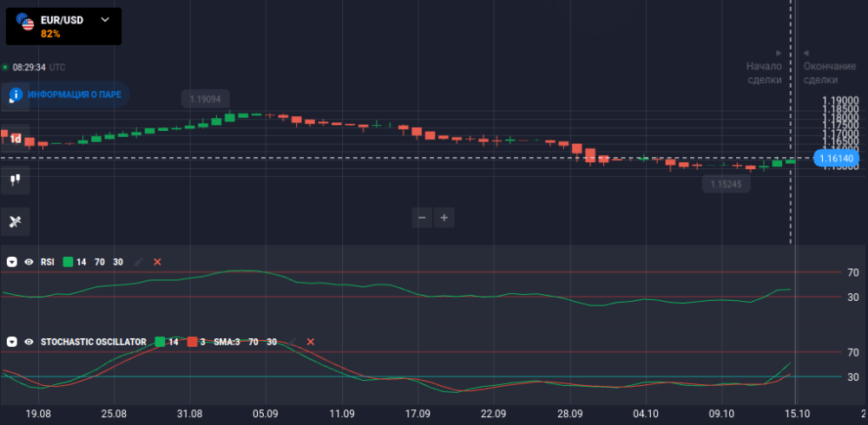868x425 pixels.
Task: Collapse the RSI indicator panel
Action: coord(12,262)
